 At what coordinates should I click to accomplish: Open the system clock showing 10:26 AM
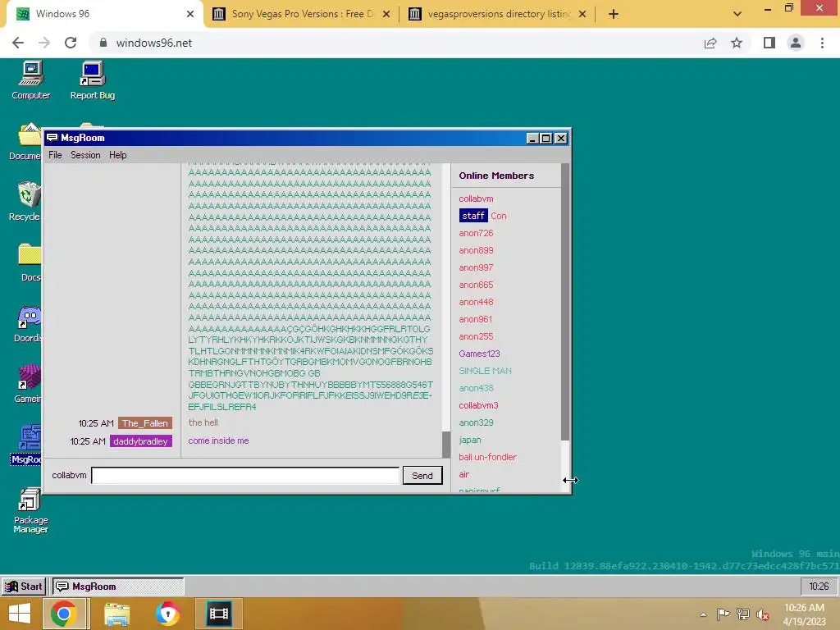(x=804, y=614)
